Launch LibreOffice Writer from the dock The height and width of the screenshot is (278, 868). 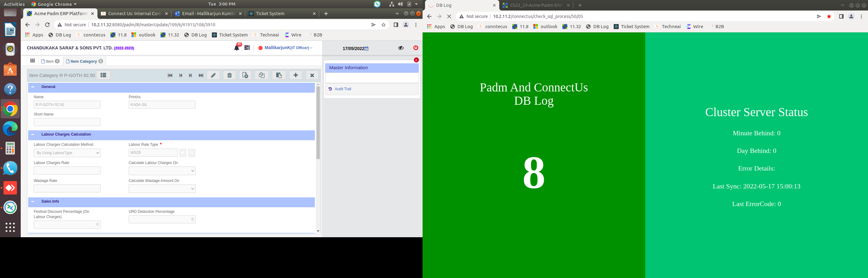point(10,30)
